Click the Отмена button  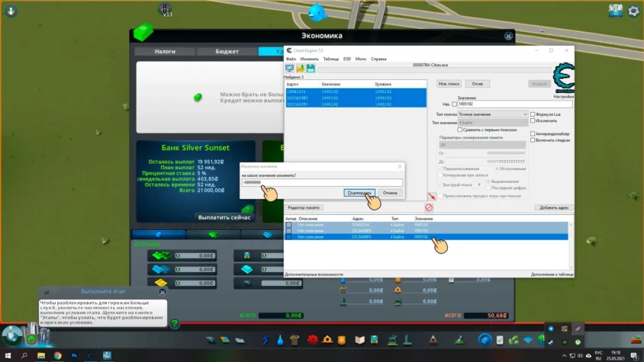click(390, 193)
